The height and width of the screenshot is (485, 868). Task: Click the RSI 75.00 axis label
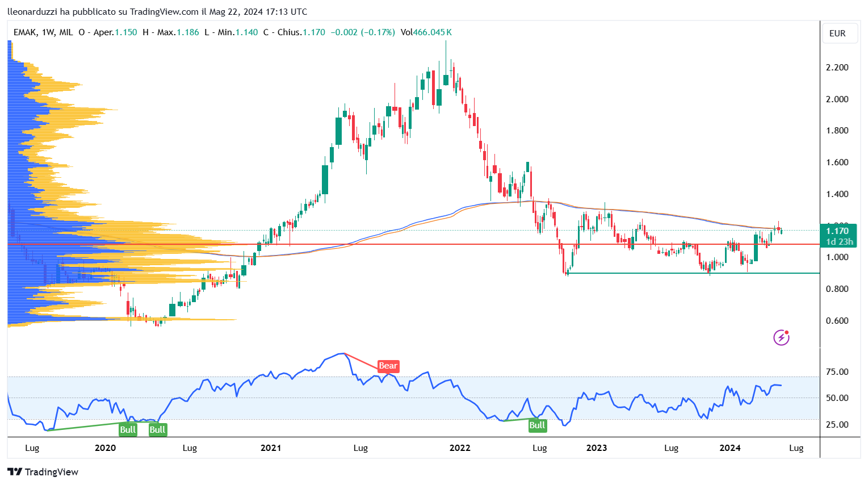[x=837, y=372]
